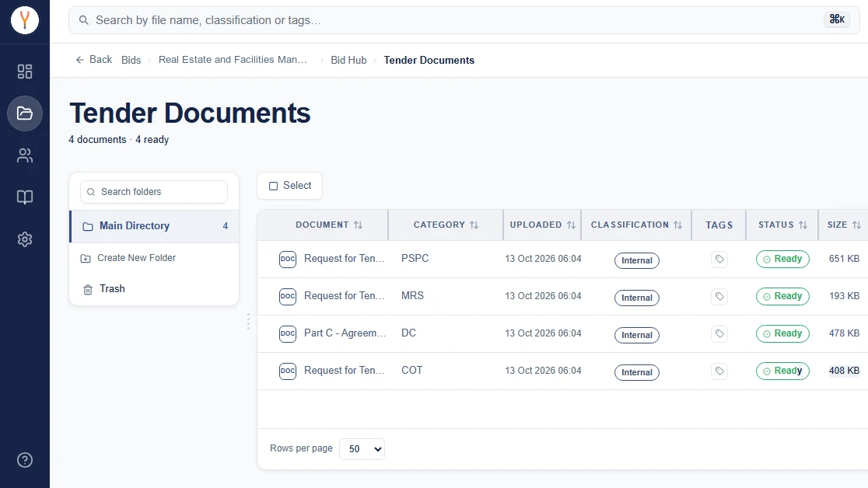Click Create New Folder
Viewport: 868px width, 488px height.
[x=136, y=258]
